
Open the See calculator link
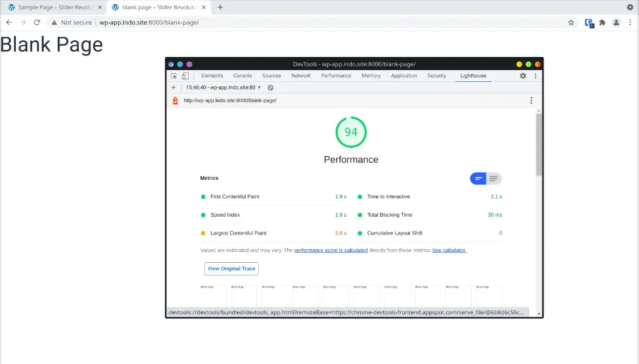(x=449, y=251)
